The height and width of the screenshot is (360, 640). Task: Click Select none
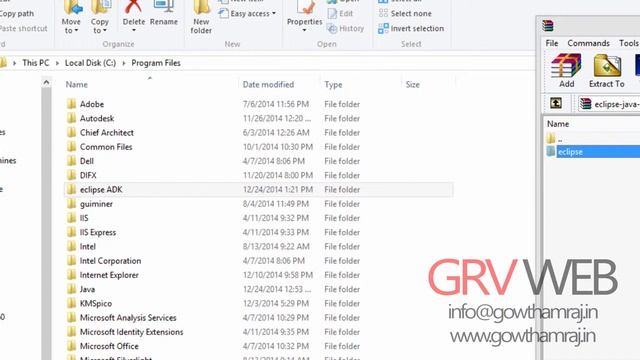point(405,13)
